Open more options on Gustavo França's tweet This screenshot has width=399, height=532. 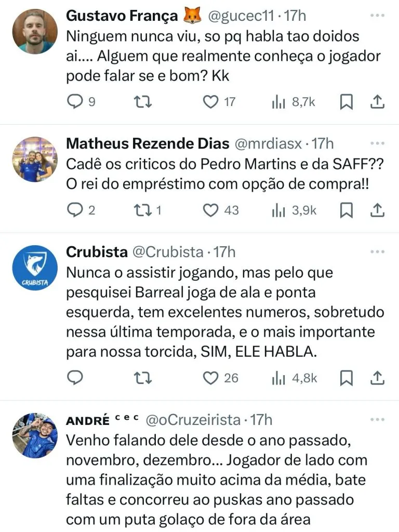[377, 16]
